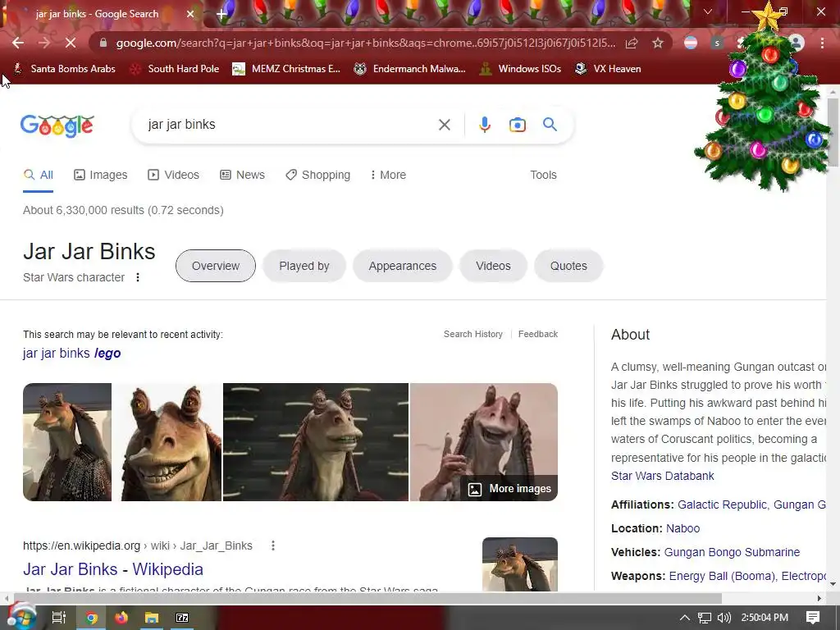Image resolution: width=840 pixels, height=630 pixels.
Task: Click Wikipedia result thumbnail image
Action: [519, 564]
